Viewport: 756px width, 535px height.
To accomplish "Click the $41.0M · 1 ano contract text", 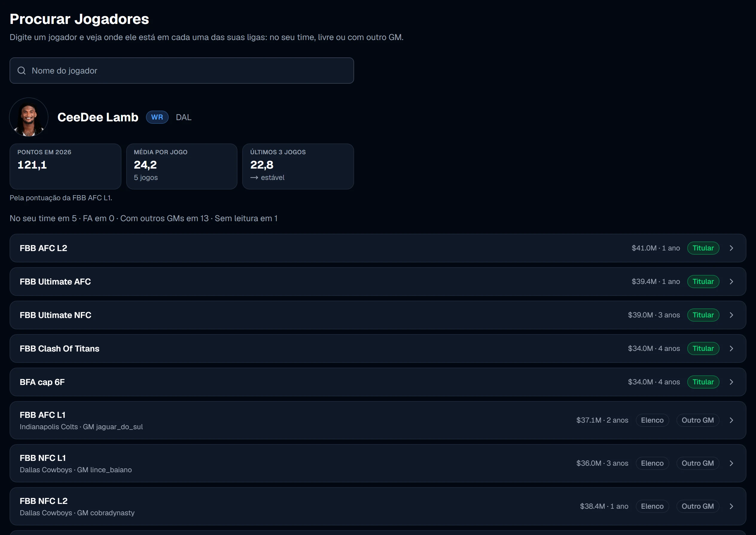I will pos(656,248).
